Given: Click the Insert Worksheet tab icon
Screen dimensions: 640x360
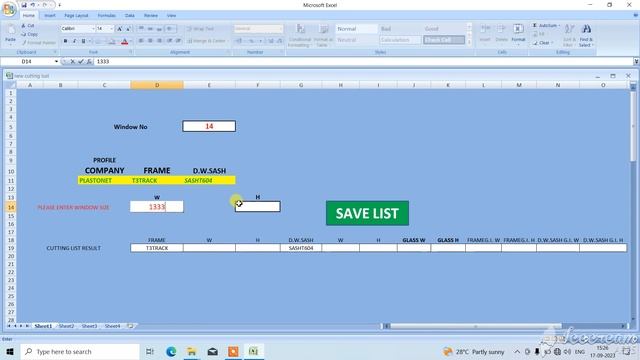Looking at the screenshot, I should click(x=130, y=326).
